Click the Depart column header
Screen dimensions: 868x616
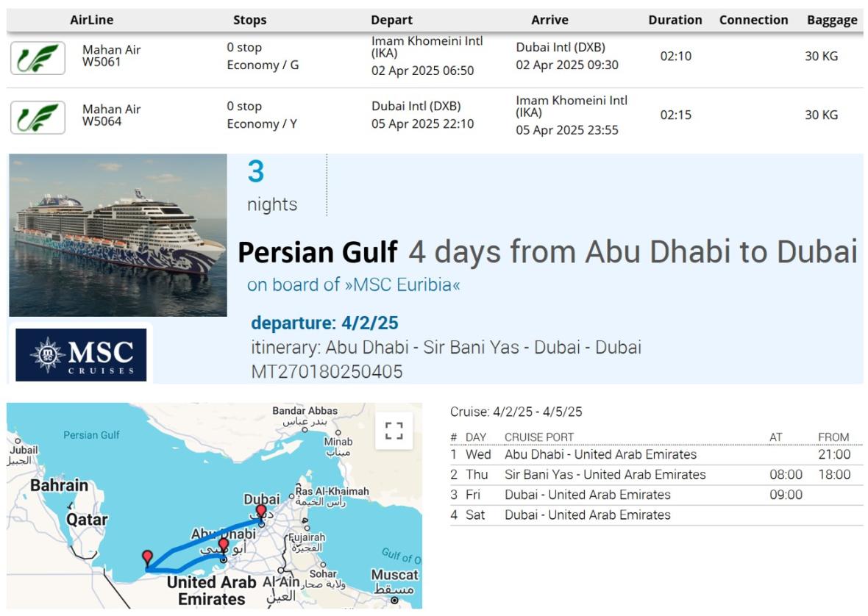point(391,21)
